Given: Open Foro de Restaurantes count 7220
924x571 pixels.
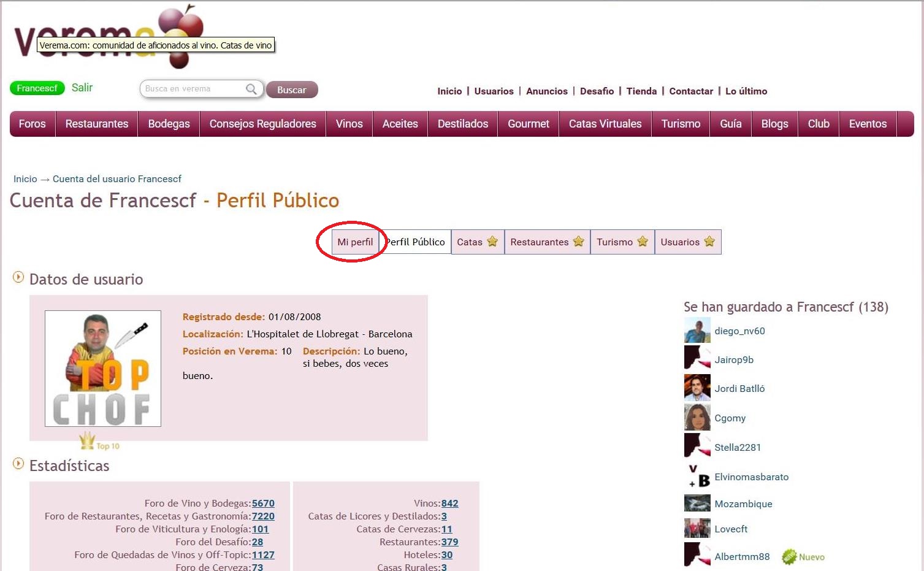Looking at the screenshot, I should click(263, 516).
